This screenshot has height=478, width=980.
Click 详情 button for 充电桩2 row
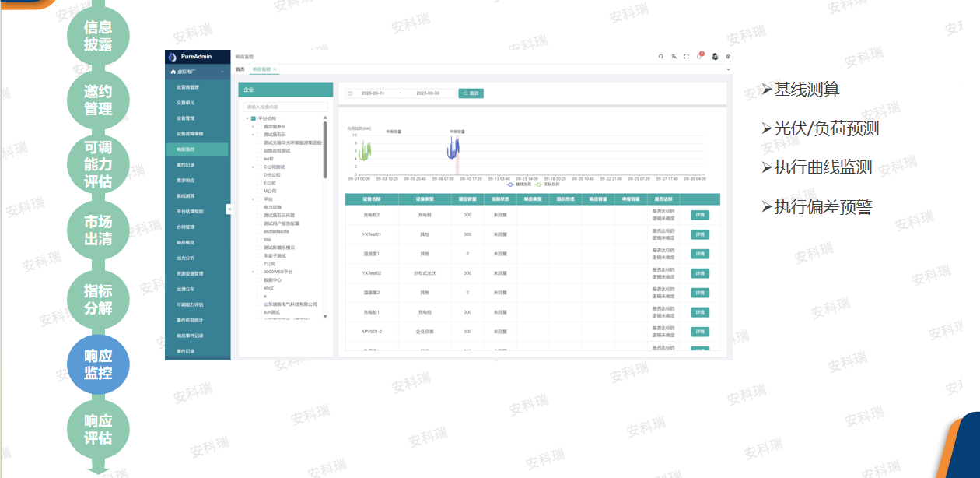700,215
